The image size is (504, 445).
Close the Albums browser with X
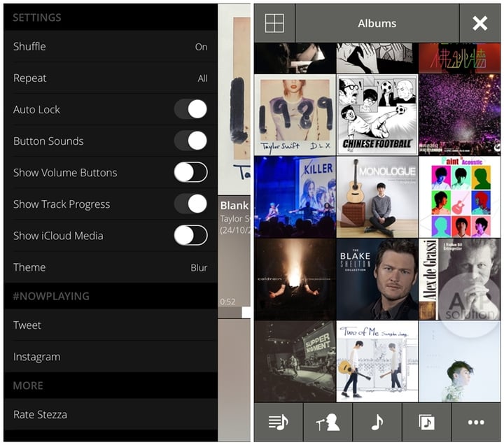pos(479,23)
